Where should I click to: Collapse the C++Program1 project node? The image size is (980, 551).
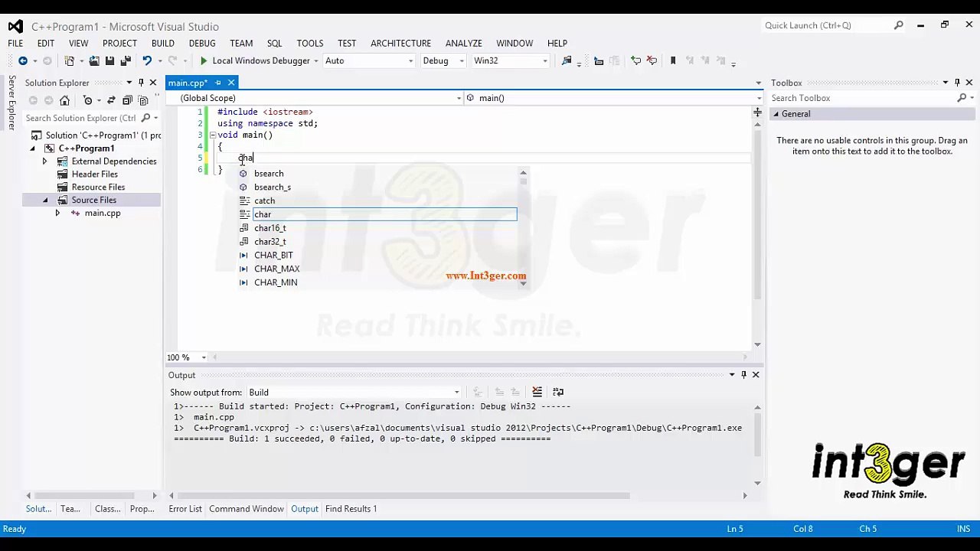[32, 148]
